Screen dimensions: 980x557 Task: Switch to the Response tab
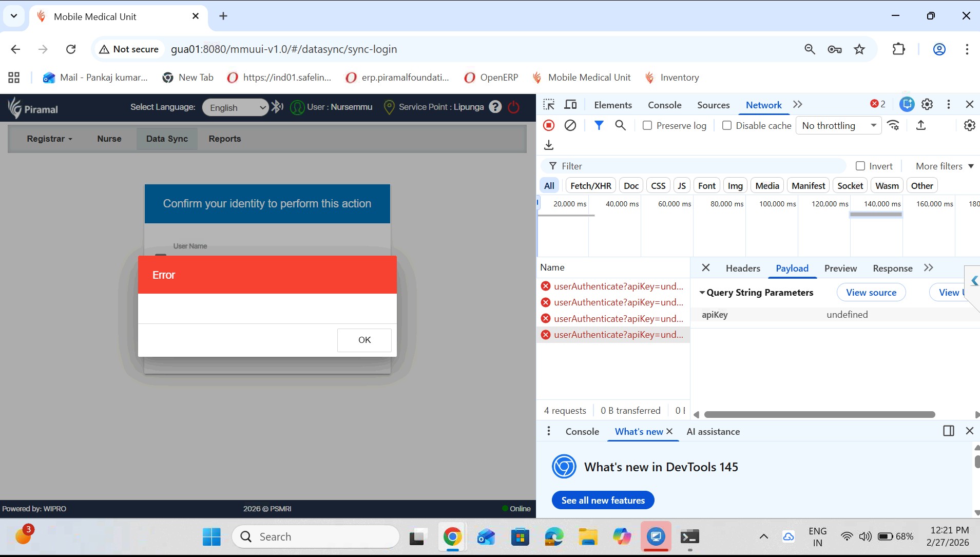click(x=892, y=268)
